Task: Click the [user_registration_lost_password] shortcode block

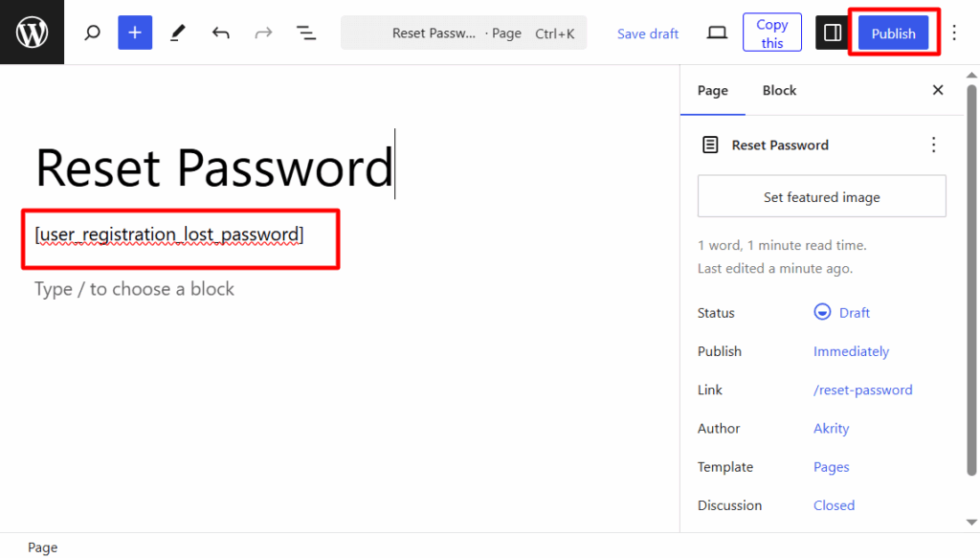Action: (169, 234)
